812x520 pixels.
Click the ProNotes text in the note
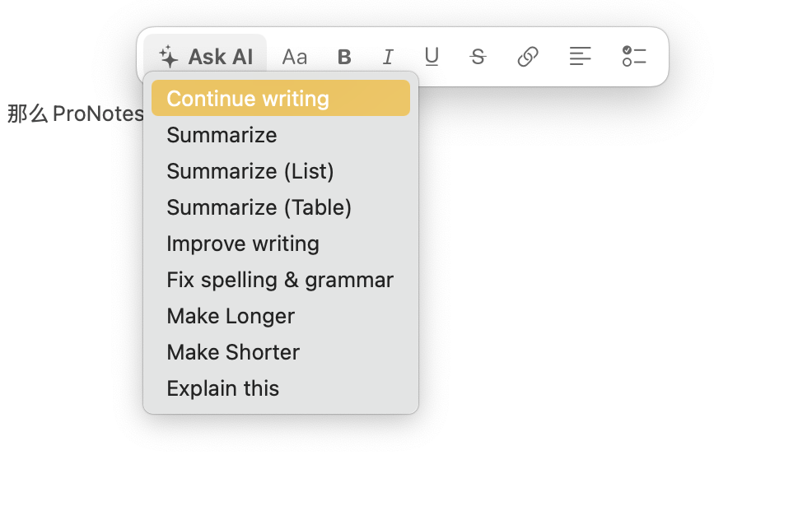coord(98,114)
